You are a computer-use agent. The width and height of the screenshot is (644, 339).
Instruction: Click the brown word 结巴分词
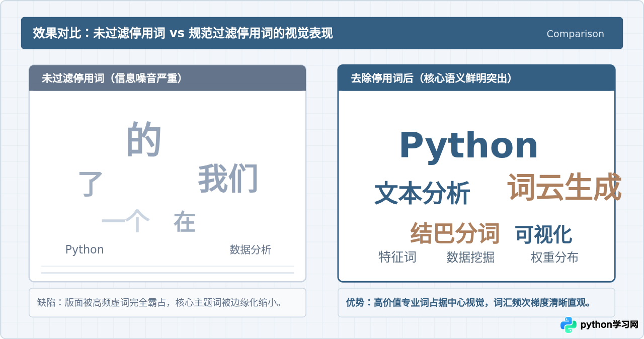coord(455,233)
